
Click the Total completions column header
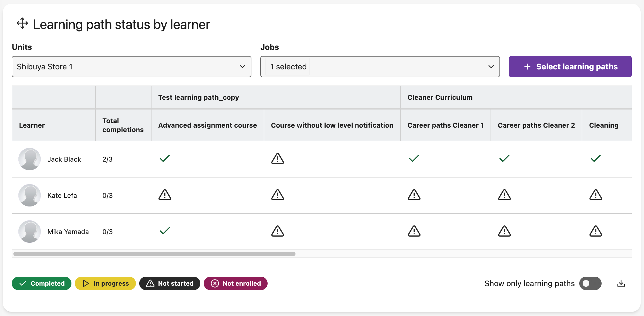(x=123, y=125)
